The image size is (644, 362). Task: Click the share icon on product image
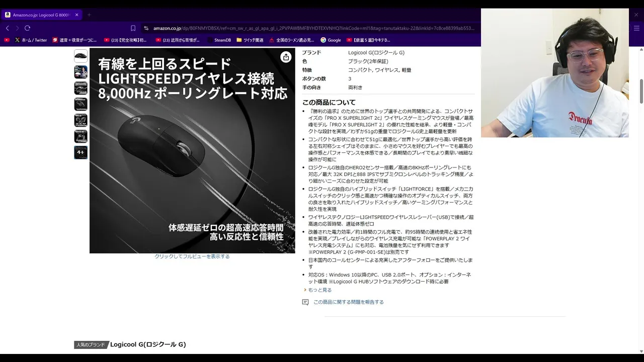point(286,57)
